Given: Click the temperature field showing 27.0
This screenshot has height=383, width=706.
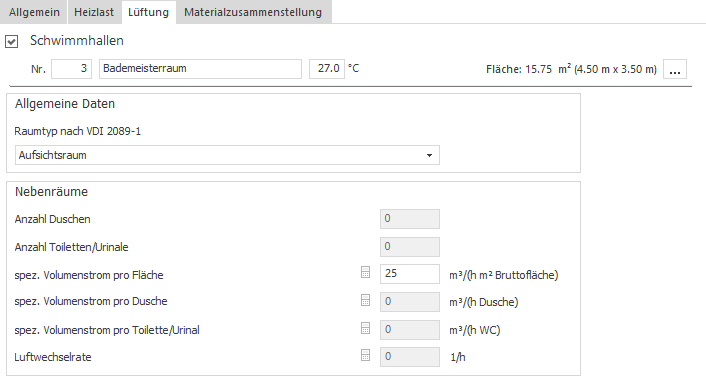Looking at the screenshot, I should coord(327,69).
